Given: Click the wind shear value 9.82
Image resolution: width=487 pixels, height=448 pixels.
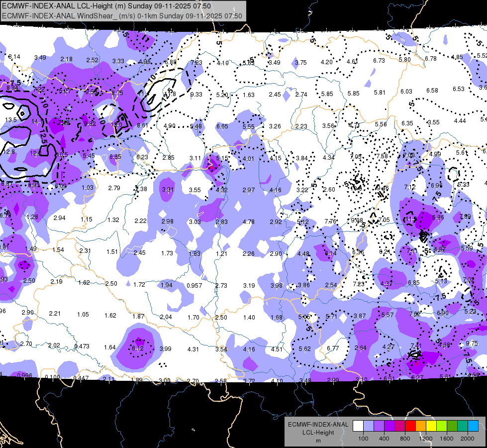Looking at the screenshot, I should click(90, 124).
